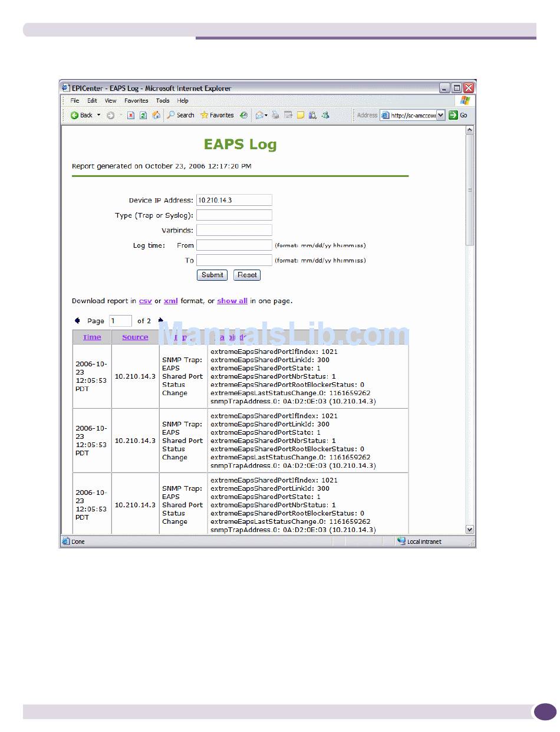Viewport: 560px width, 732px height.
Task: Click the green Go button
Action: (458, 116)
